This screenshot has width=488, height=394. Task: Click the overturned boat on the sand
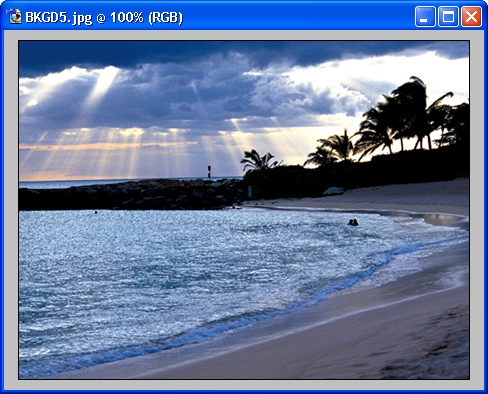tap(333, 191)
